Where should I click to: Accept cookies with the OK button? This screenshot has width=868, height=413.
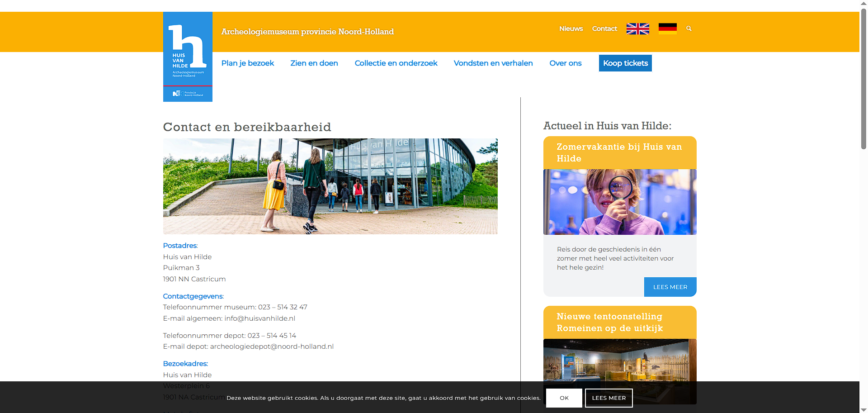pos(564,398)
